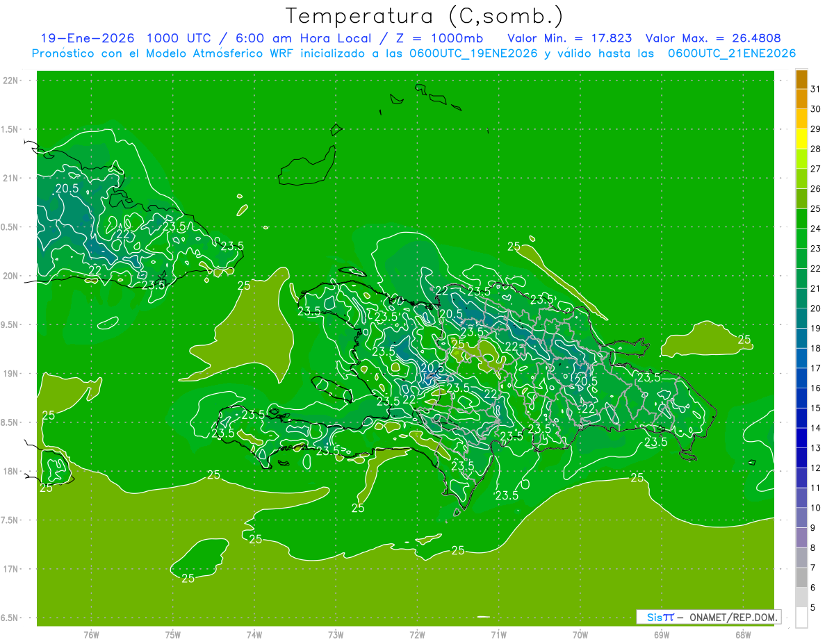Viewport: 834px width, 644px height.
Task: Pick the orange legend swatch between 30 and 31
Action: 801,99
